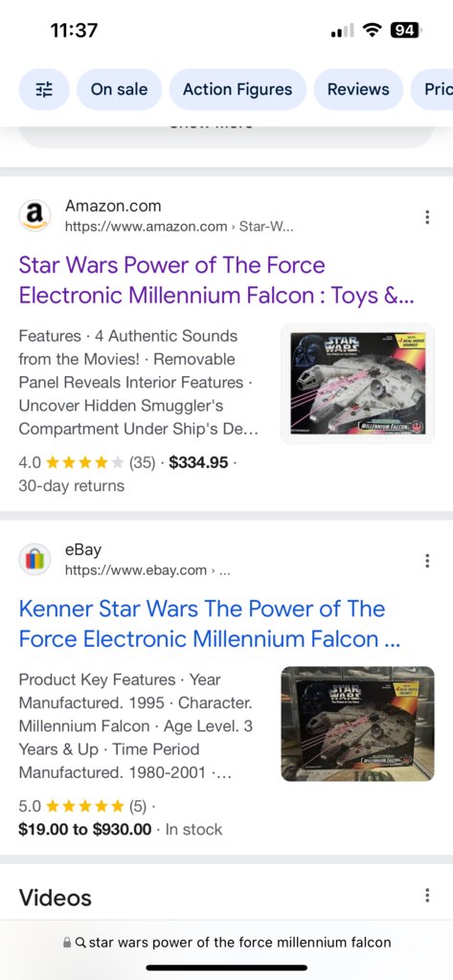
Task: Open the Amazon result's three-dot menu
Action: pyautogui.click(x=427, y=217)
